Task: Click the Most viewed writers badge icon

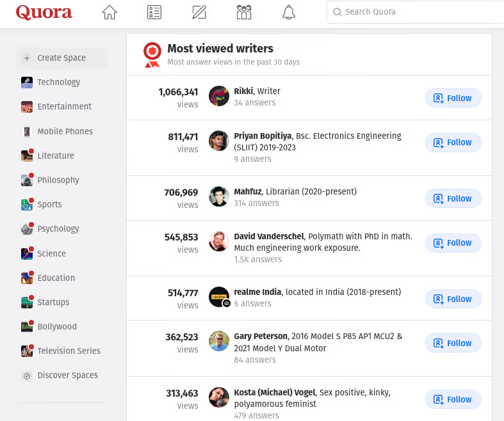Action: click(x=152, y=54)
